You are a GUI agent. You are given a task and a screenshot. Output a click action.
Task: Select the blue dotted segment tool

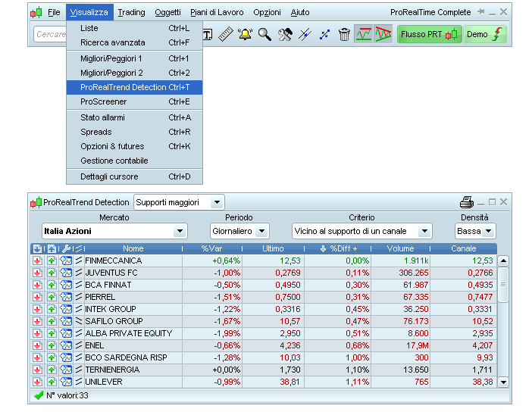point(324,34)
